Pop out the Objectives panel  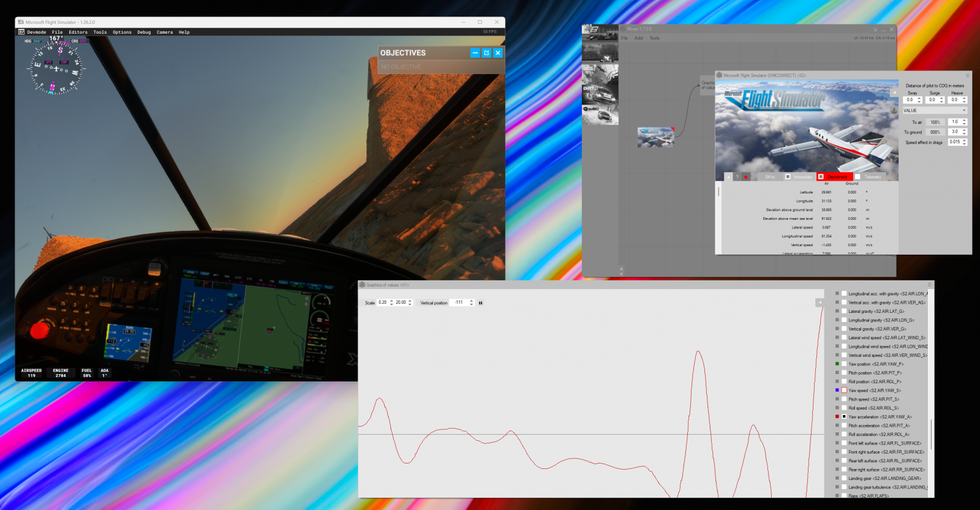[486, 53]
